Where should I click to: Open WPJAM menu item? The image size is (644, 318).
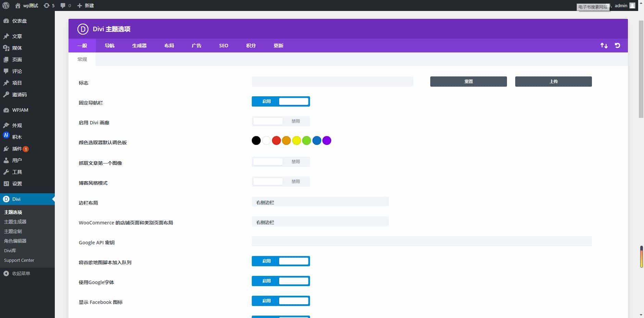[27, 110]
